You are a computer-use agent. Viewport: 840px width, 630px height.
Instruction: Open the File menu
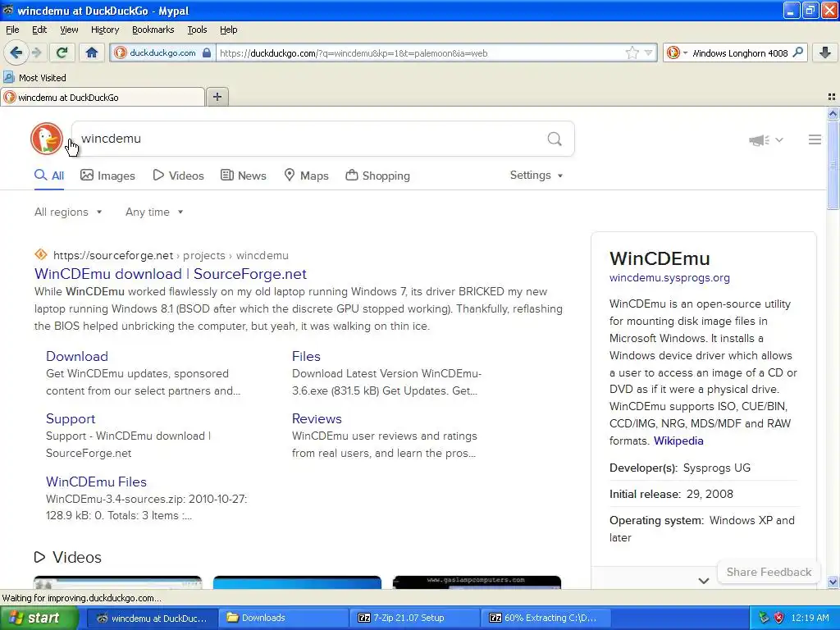12,30
